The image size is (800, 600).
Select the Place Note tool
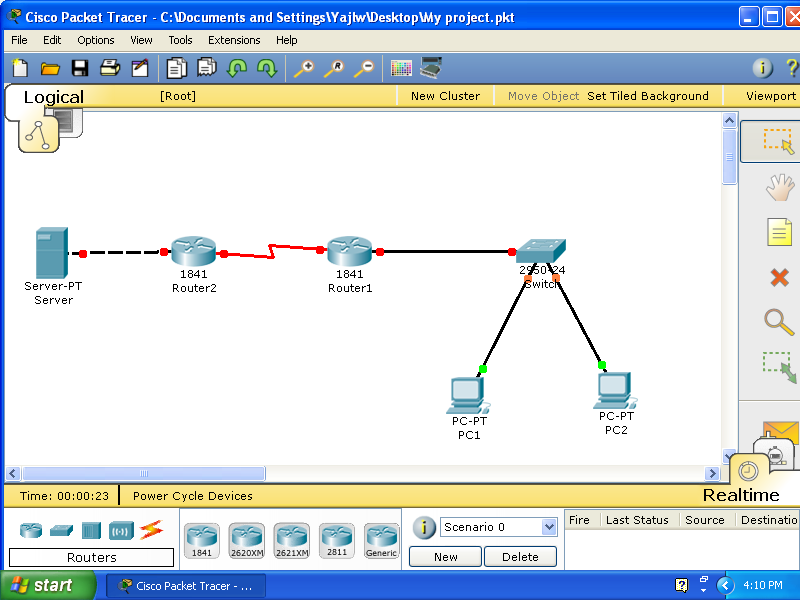[x=779, y=232]
